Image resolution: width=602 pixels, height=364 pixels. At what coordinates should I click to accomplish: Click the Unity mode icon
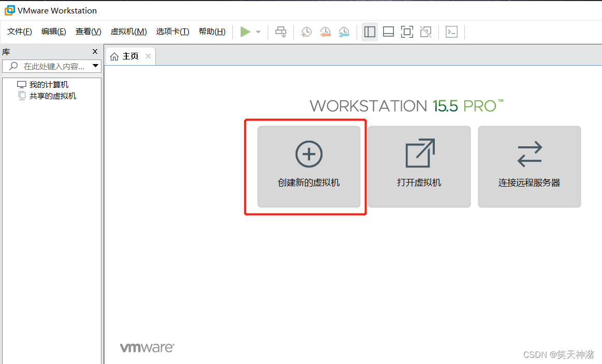tap(426, 32)
